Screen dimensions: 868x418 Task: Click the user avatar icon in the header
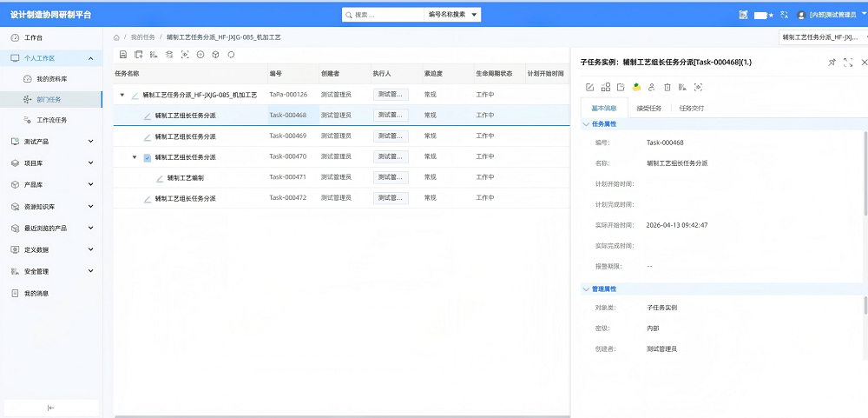801,15
